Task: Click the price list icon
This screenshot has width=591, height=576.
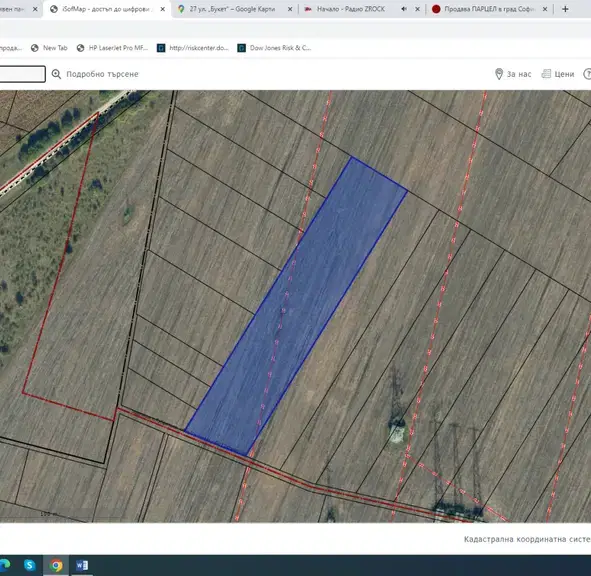Action: (x=546, y=74)
